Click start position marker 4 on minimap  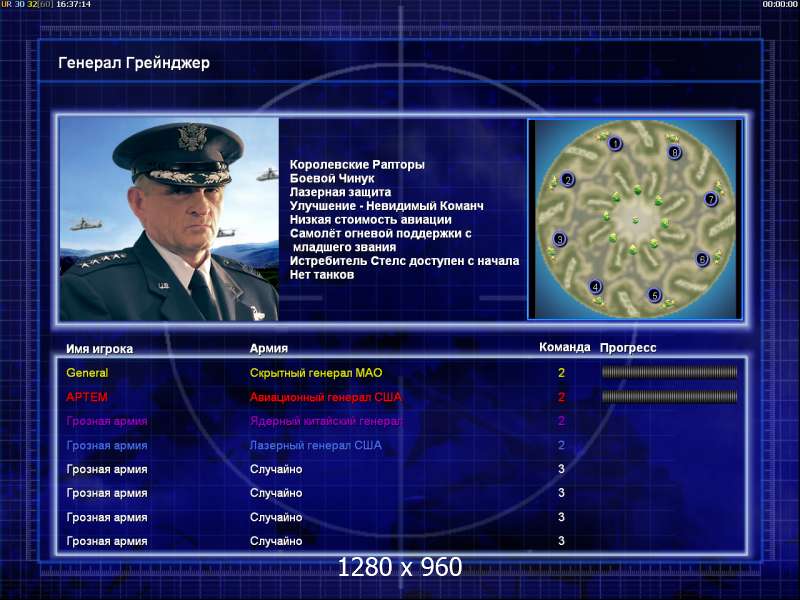[595, 286]
